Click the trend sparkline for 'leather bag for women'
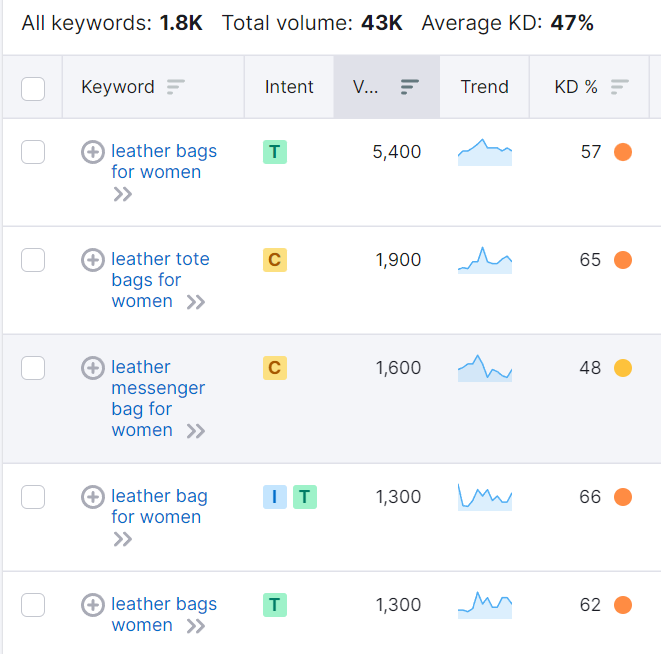This screenshot has height=654, width=661. [x=485, y=497]
